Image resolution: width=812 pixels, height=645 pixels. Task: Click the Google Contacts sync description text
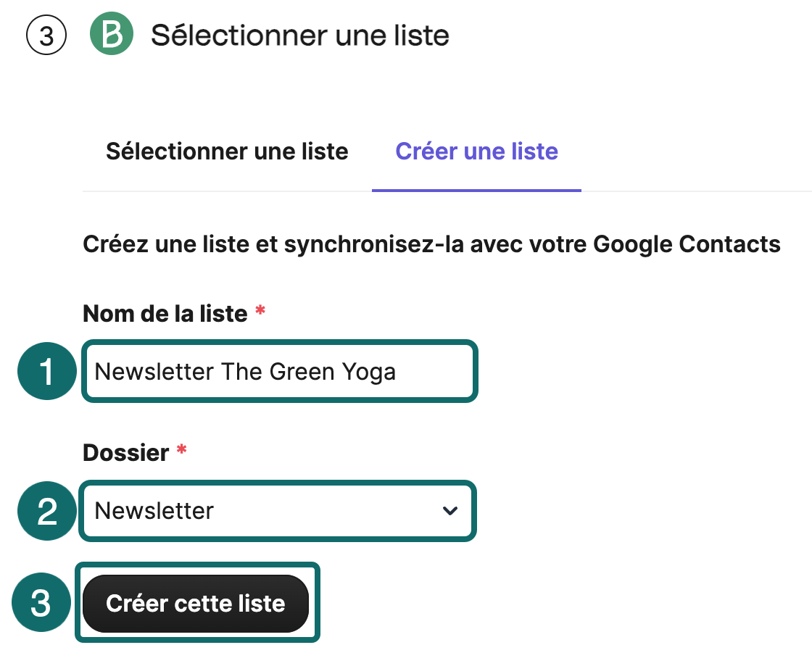pyautogui.click(x=431, y=244)
